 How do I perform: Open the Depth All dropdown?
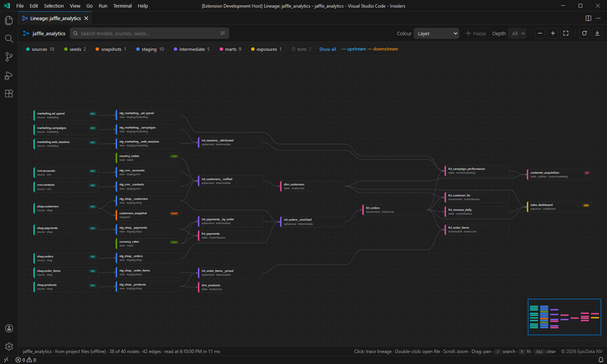tap(517, 33)
